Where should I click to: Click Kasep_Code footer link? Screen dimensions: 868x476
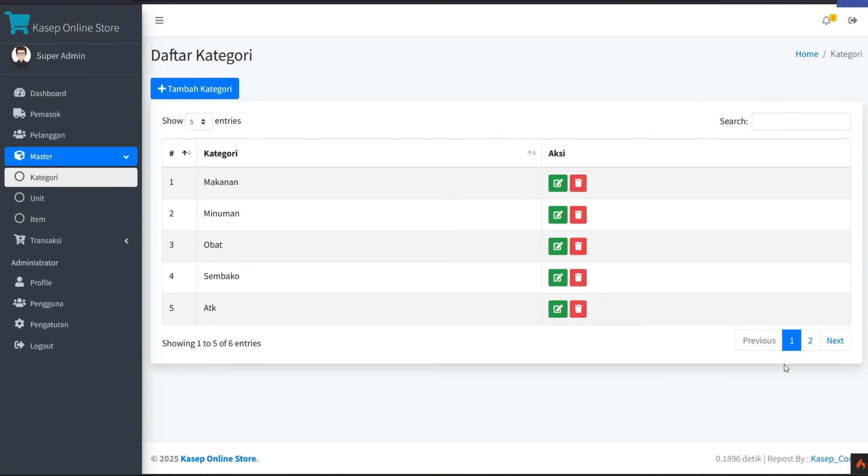click(831, 459)
